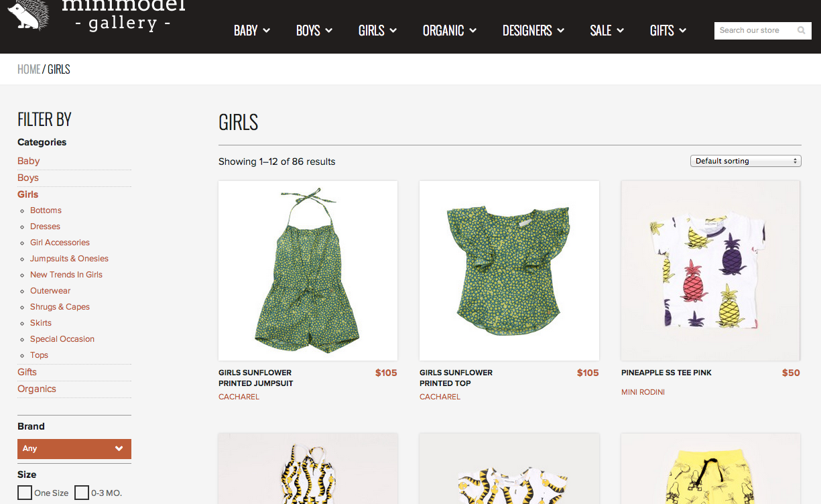Image resolution: width=821 pixels, height=504 pixels.
Task: Open the GIRLS navigation menu
Action: (x=378, y=30)
